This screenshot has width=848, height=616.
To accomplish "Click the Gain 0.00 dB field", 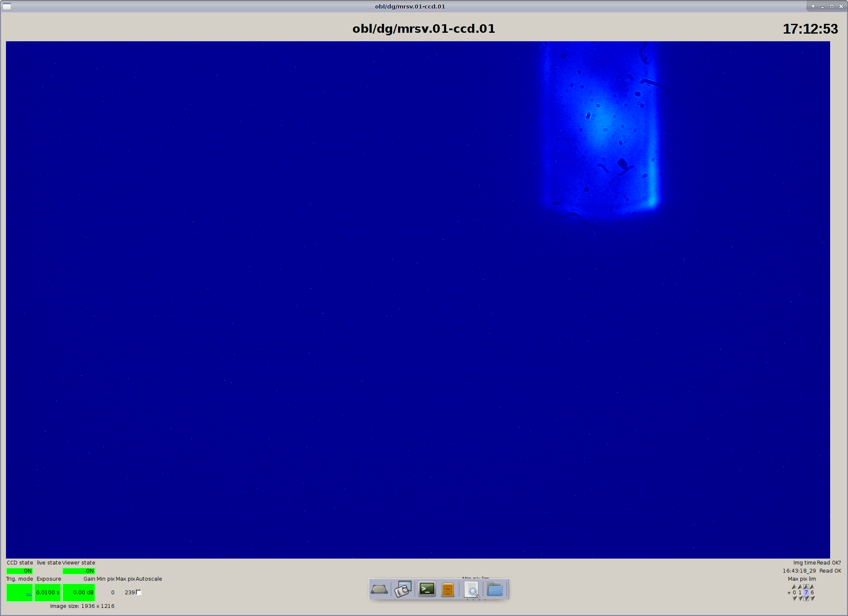I will pos(79,592).
